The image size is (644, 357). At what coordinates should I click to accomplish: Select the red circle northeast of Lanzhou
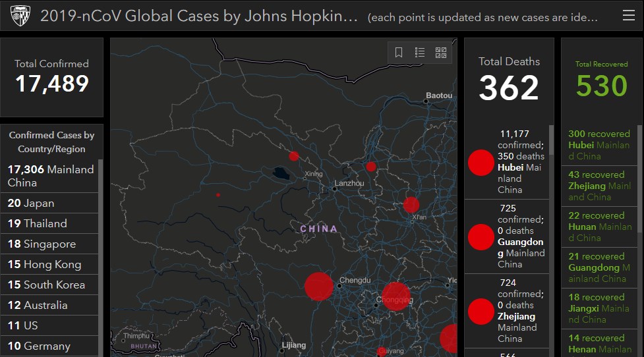(x=371, y=167)
